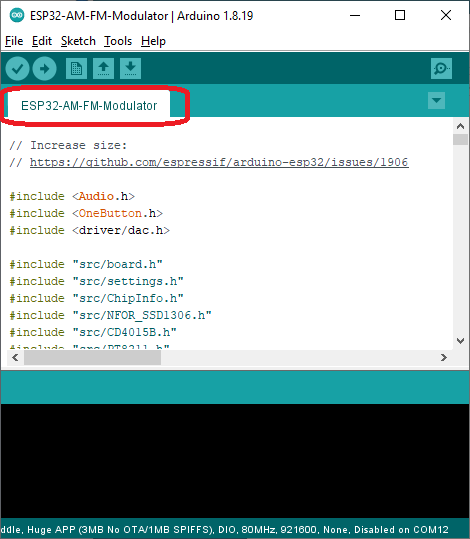Click the black console output area
This screenshot has width=470, height=539.
(235, 461)
